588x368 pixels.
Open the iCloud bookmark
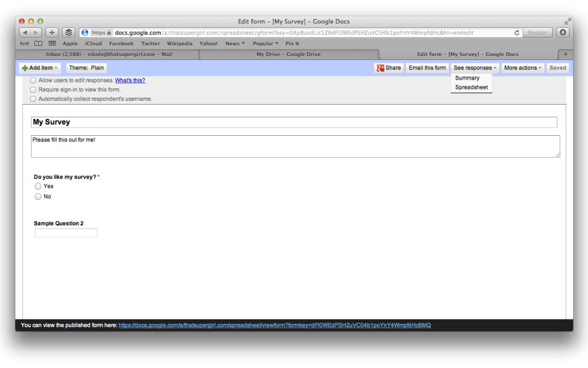94,44
